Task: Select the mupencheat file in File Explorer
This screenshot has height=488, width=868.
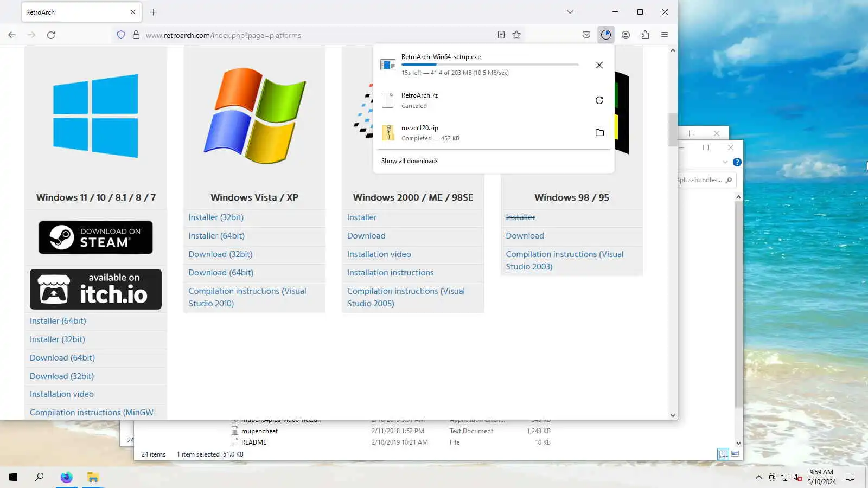Action: coord(259,431)
